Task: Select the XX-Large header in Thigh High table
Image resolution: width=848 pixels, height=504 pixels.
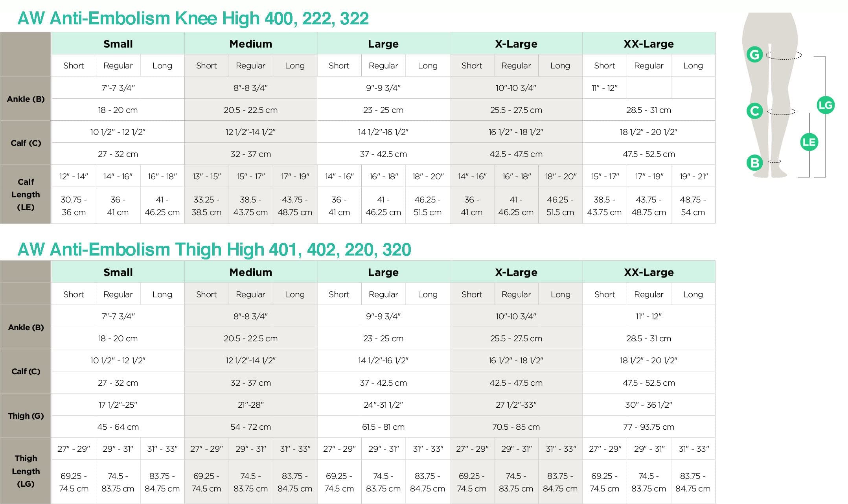Action: click(649, 272)
